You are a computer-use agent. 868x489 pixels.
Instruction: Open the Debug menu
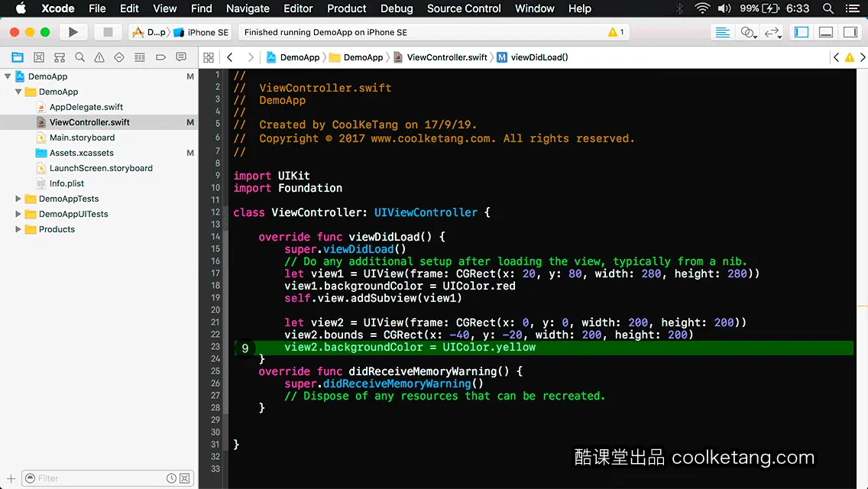tap(397, 8)
